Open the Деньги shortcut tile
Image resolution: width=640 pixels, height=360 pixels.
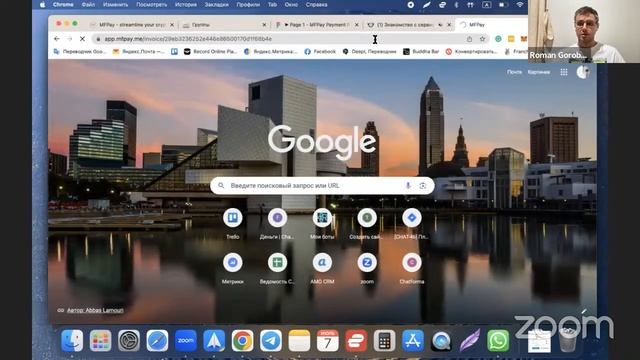277,222
